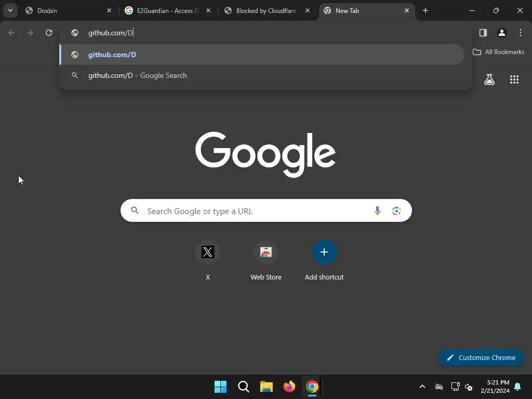The height and width of the screenshot is (399, 532).
Task: Restore down the Chrome window
Action: coord(496,10)
